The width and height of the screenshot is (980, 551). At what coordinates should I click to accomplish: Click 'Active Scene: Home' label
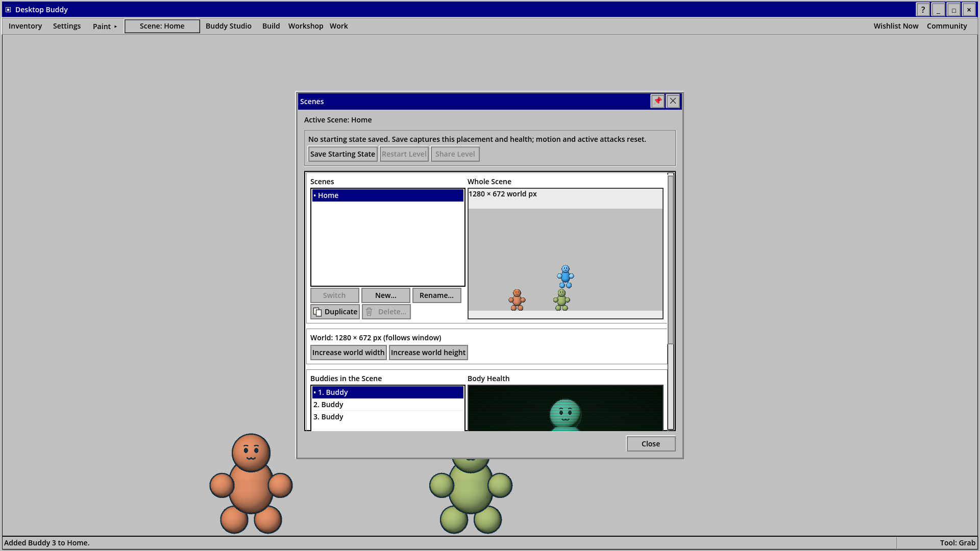[338, 120]
